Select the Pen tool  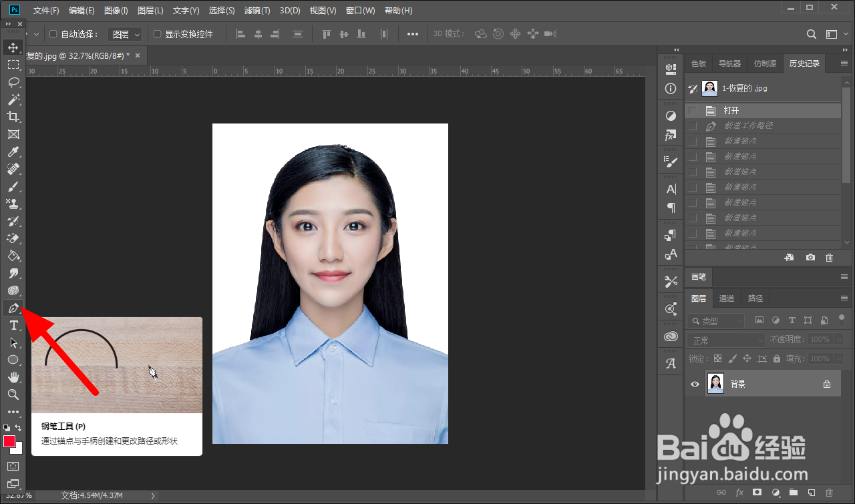pyautogui.click(x=13, y=308)
